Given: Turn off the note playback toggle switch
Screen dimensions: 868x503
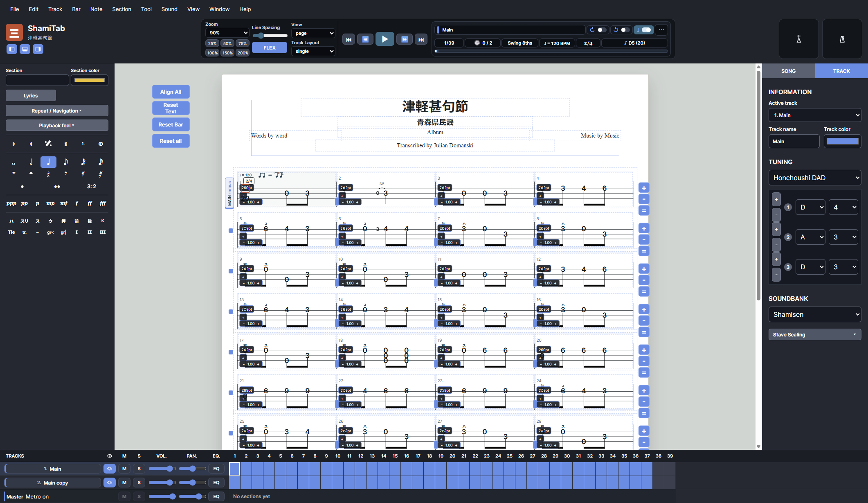Looking at the screenshot, I should (644, 30).
